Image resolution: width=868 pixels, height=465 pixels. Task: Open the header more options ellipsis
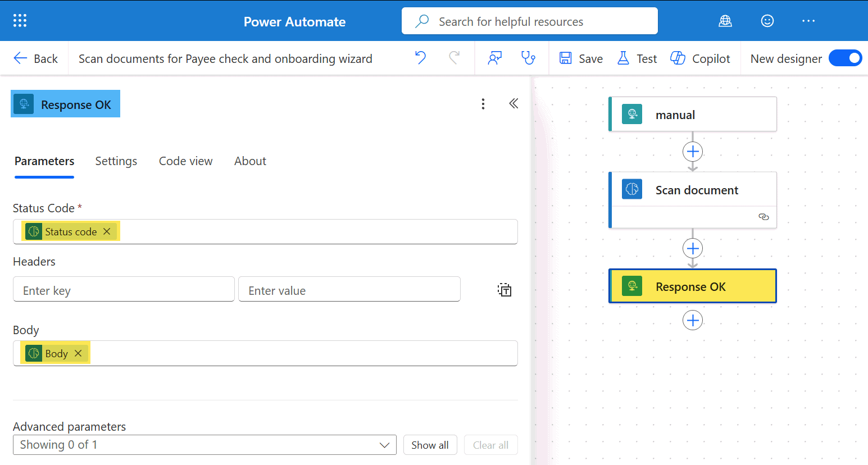(808, 21)
